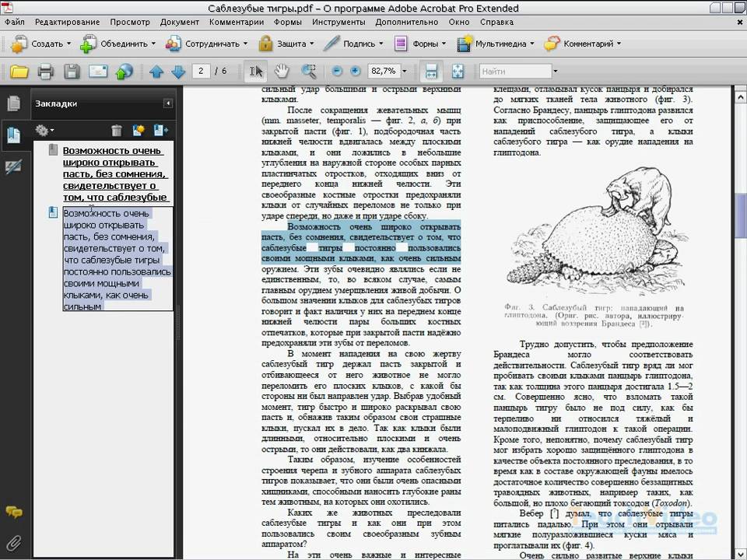Open the Attachments paperclip panel icon
This screenshot has width=747, height=560.
(14, 543)
